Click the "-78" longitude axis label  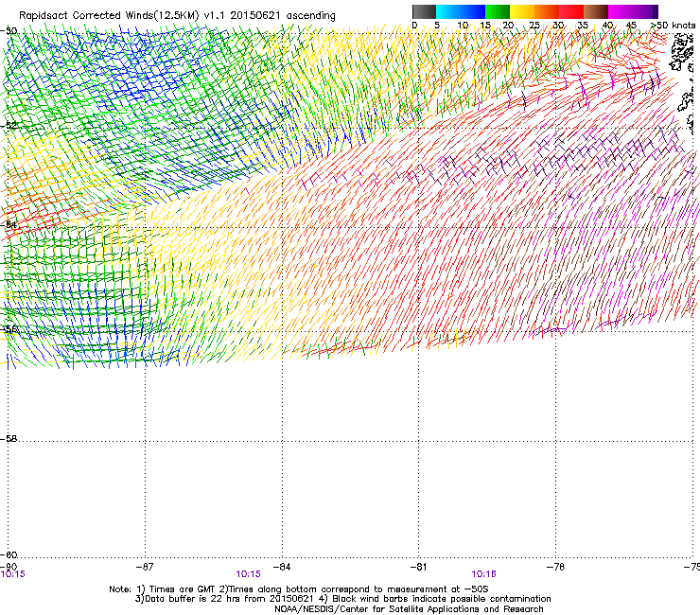(556, 567)
